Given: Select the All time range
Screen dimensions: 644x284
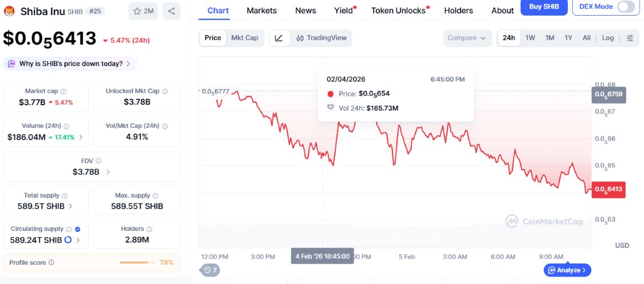Looking at the screenshot, I should pos(587,38).
